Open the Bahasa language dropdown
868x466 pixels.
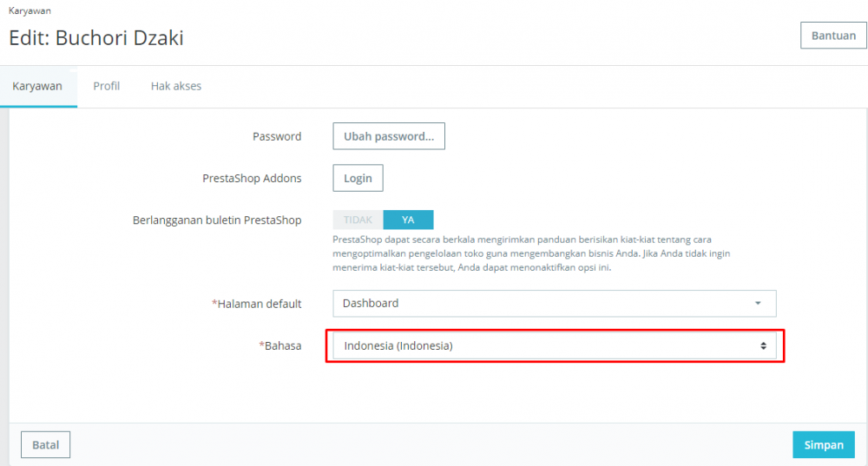click(554, 345)
